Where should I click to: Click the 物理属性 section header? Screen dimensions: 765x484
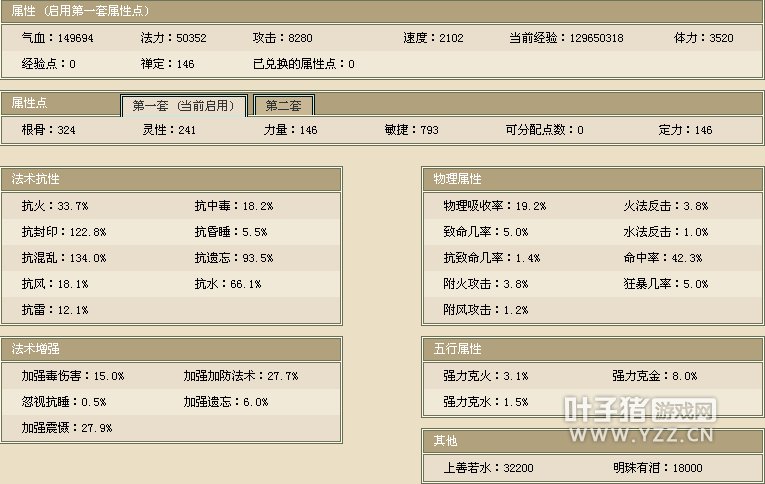point(457,179)
